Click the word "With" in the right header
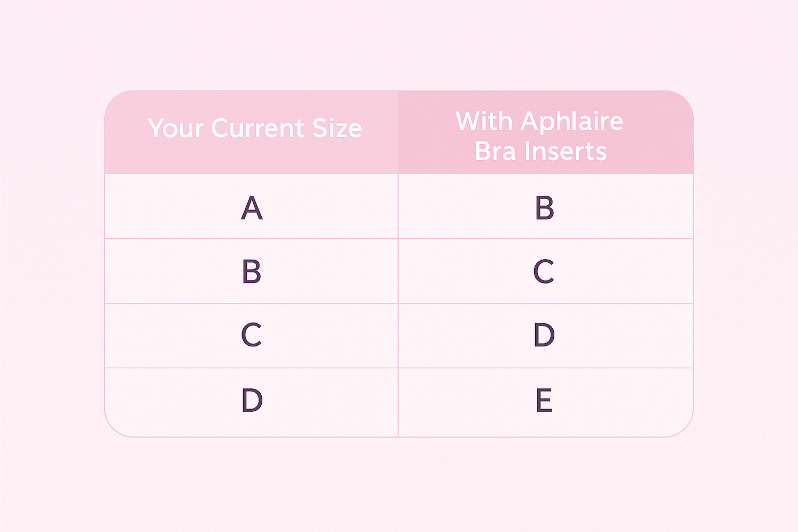The width and height of the screenshot is (798, 532). (x=484, y=121)
